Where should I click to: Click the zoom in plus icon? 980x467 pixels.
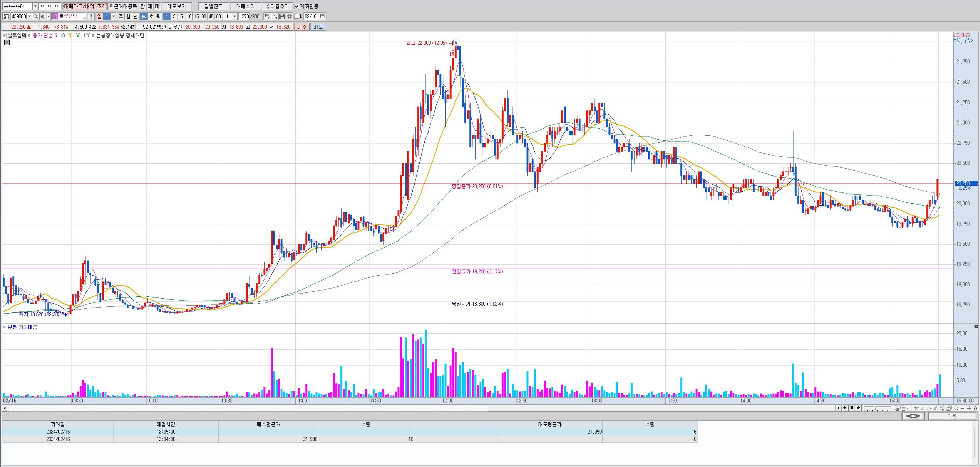pyautogui.click(x=969, y=408)
